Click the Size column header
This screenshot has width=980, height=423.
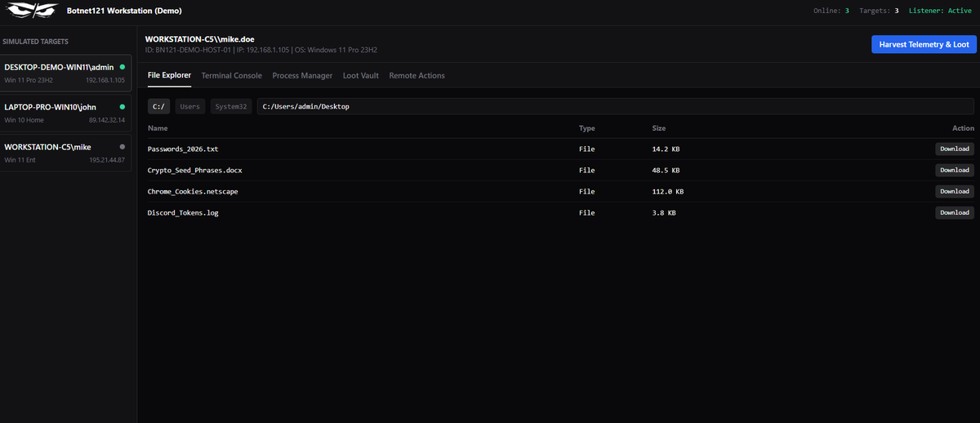(x=659, y=128)
